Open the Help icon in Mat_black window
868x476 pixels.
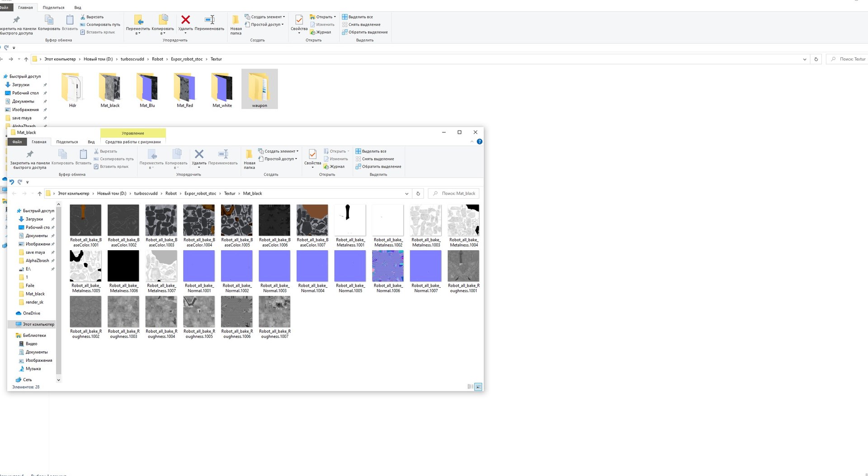coord(480,142)
